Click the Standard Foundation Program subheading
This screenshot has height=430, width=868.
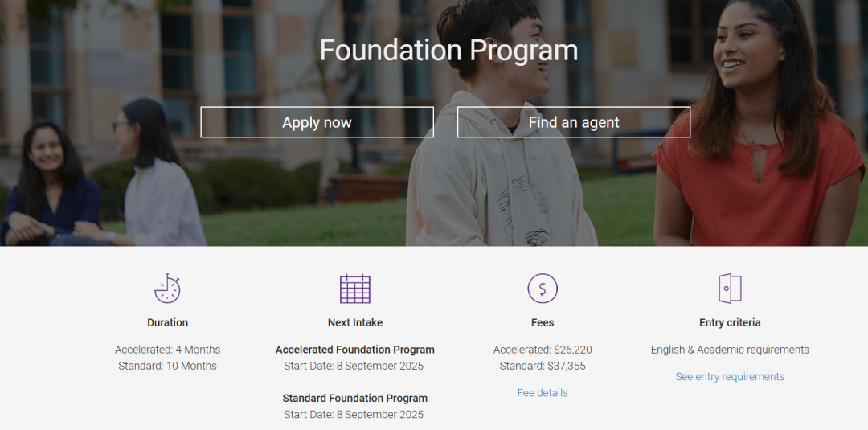pos(355,399)
